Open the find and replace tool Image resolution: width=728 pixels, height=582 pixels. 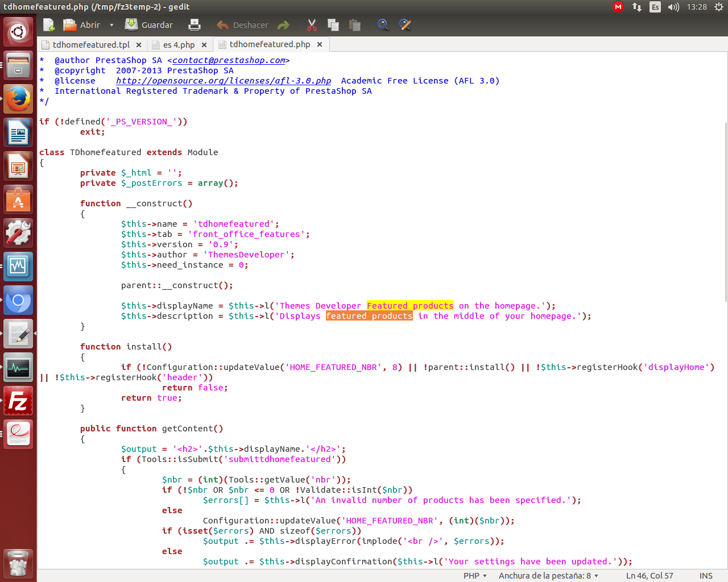[405, 25]
